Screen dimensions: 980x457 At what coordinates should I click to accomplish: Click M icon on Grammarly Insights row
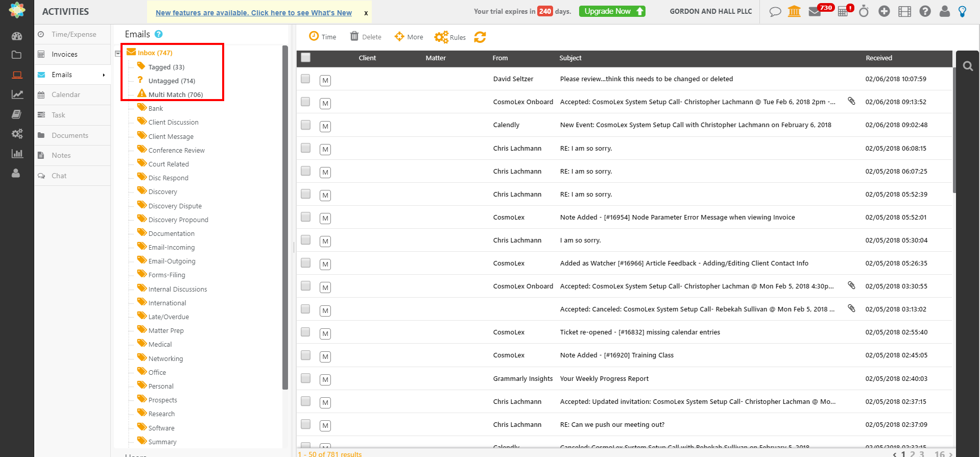click(325, 379)
